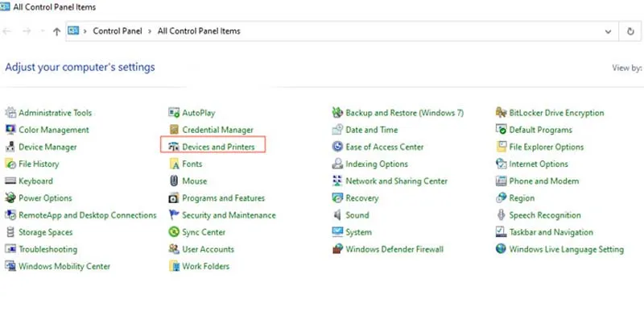Open RemoteApp and Desktop Connections
Image resolution: width=644 pixels, height=320 pixels.
pos(88,215)
